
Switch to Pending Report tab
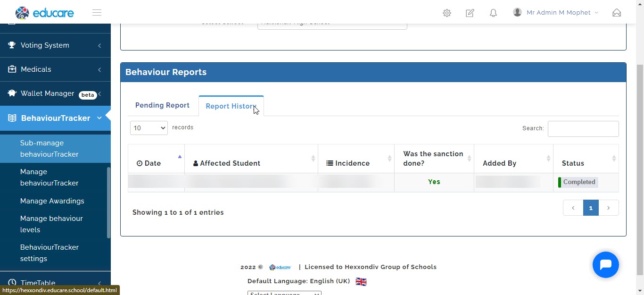(x=162, y=105)
